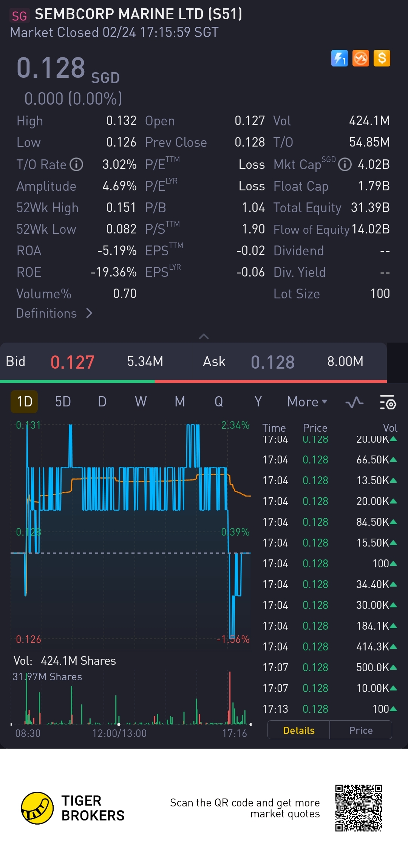Viewport: 408px width, 868px height.
Task: Switch trade list to Price view
Action: click(x=361, y=730)
